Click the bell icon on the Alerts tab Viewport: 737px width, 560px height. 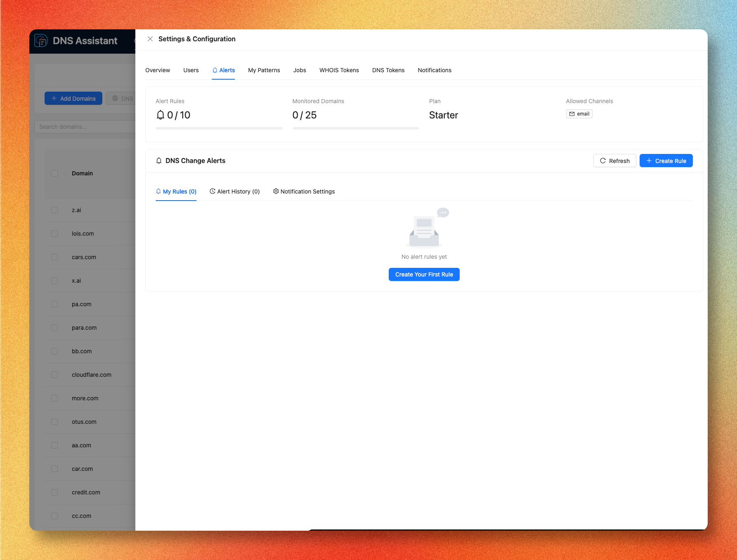click(x=215, y=70)
